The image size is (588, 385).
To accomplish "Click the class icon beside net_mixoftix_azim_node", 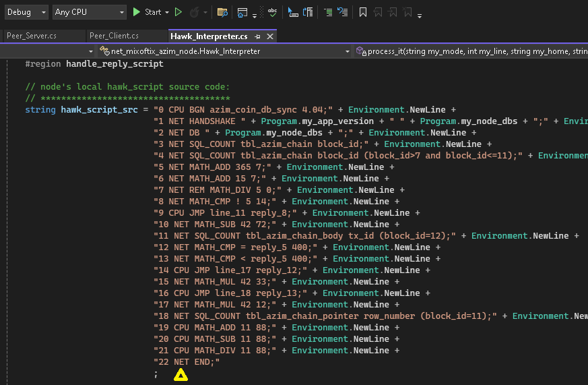I will [104, 51].
